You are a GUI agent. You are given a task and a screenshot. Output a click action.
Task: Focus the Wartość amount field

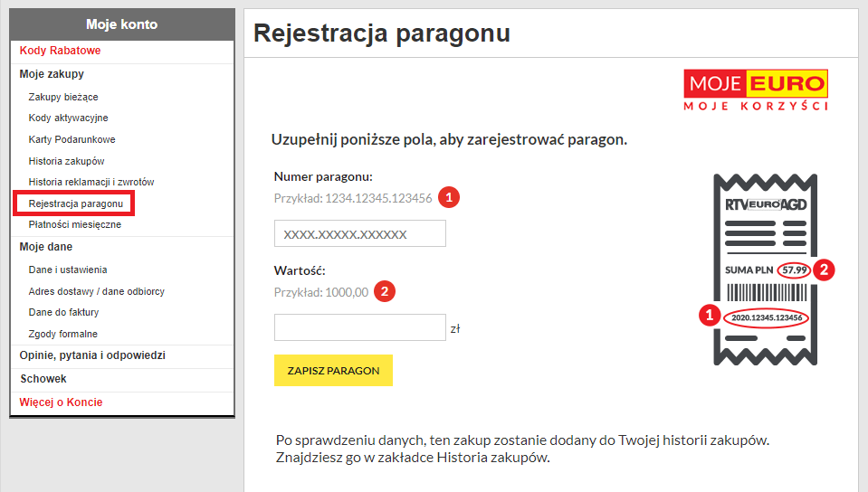[x=359, y=327]
